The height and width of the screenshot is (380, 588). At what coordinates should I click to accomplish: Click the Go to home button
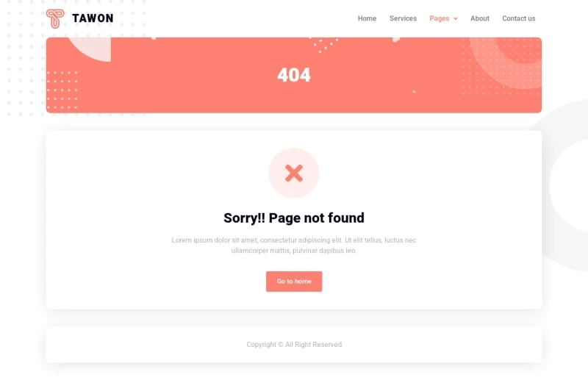point(294,282)
